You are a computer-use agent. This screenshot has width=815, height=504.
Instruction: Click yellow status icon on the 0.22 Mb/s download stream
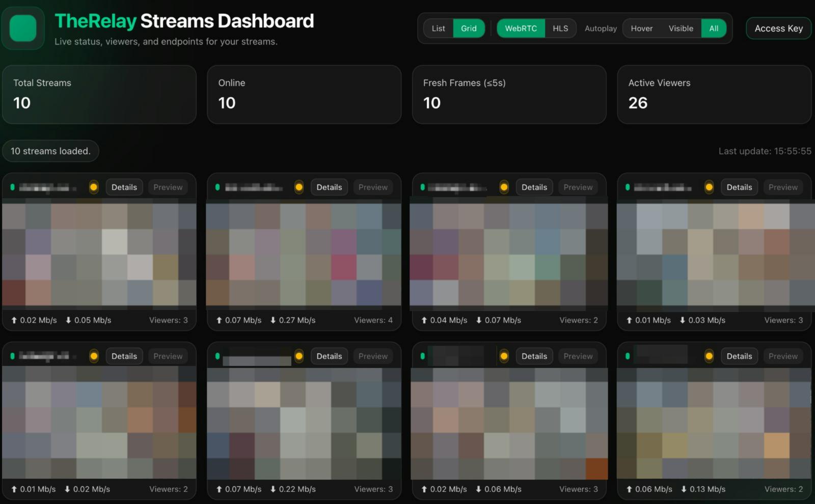[x=299, y=356]
